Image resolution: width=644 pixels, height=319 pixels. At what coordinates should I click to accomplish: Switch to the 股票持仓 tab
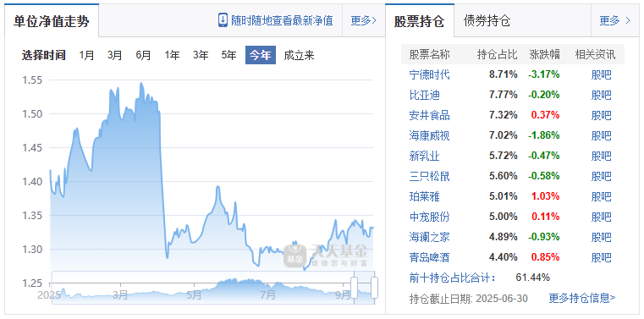click(x=420, y=21)
